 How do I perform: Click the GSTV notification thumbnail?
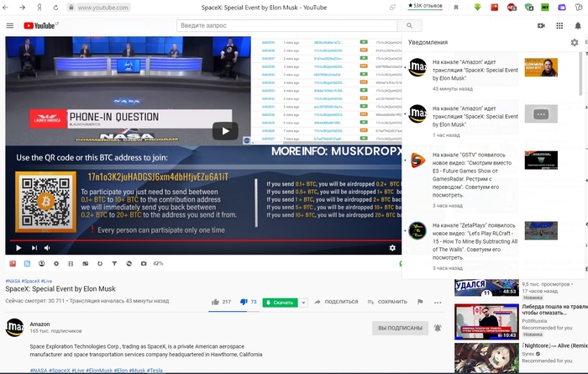point(541,161)
